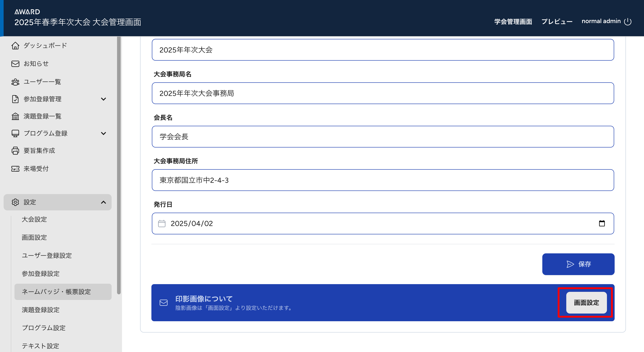Click the power logout icon
644x352 pixels.
[x=628, y=21]
